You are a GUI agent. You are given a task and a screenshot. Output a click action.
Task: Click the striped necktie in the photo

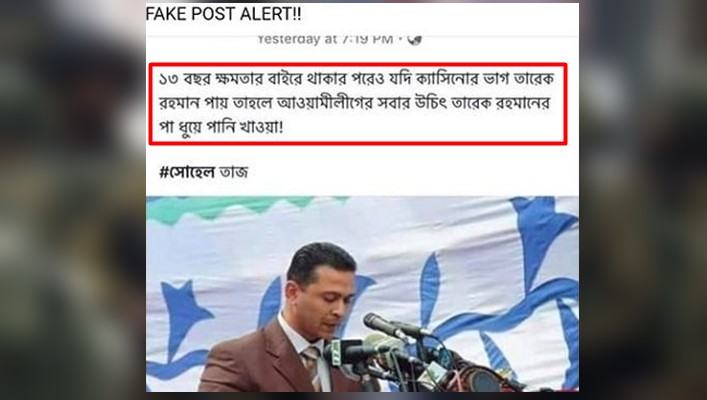point(312,366)
